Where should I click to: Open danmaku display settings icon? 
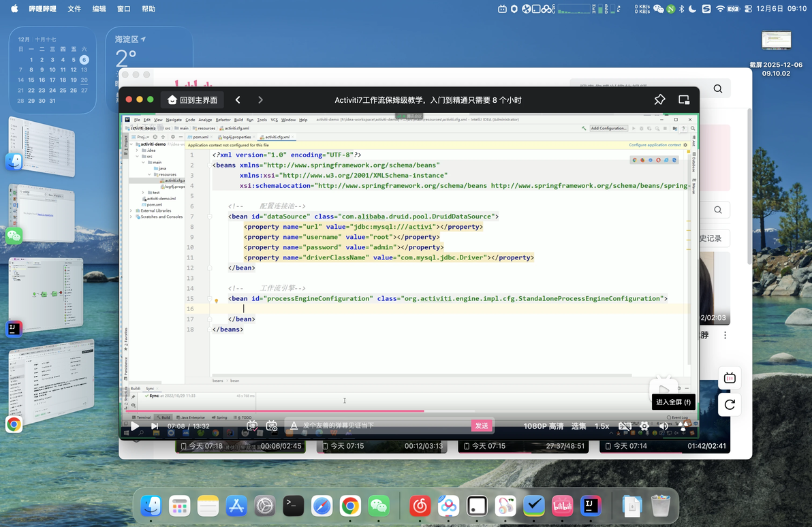coord(271,426)
